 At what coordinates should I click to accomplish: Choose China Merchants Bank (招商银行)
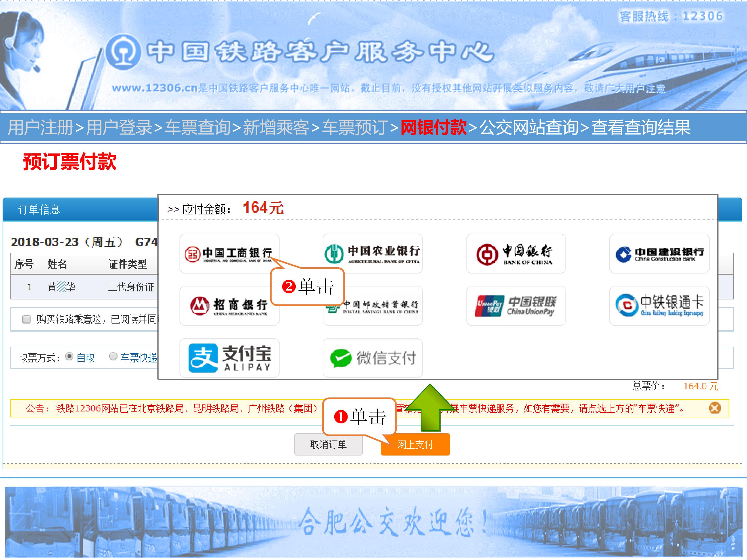tap(229, 305)
